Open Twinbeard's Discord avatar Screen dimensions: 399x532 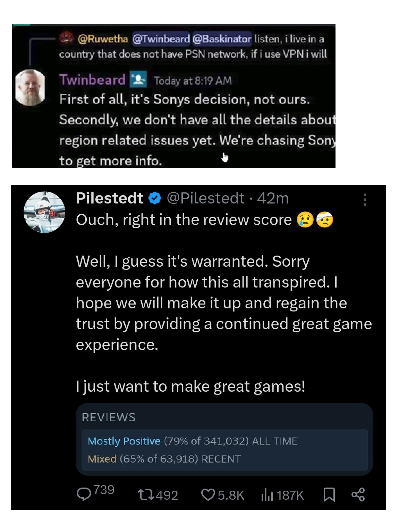click(x=30, y=87)
